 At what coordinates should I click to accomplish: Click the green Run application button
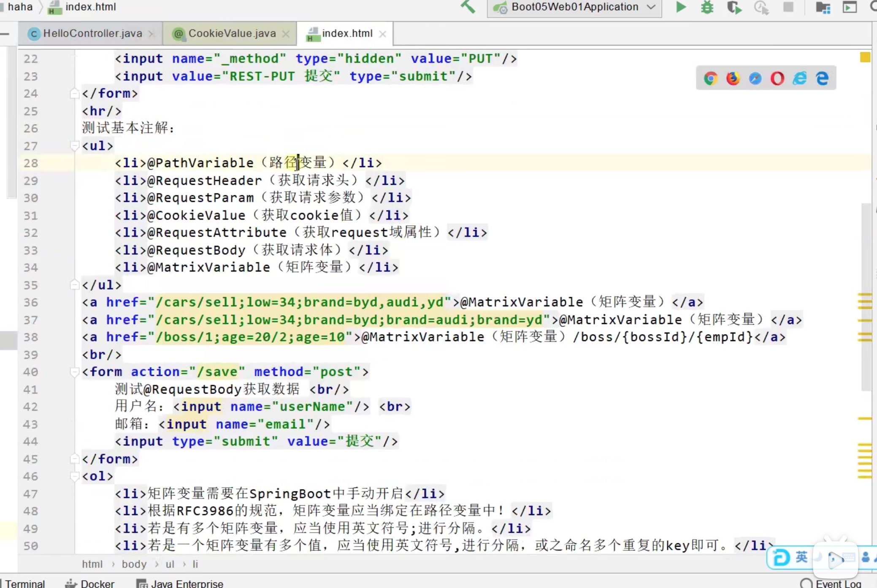pos(680,7)
